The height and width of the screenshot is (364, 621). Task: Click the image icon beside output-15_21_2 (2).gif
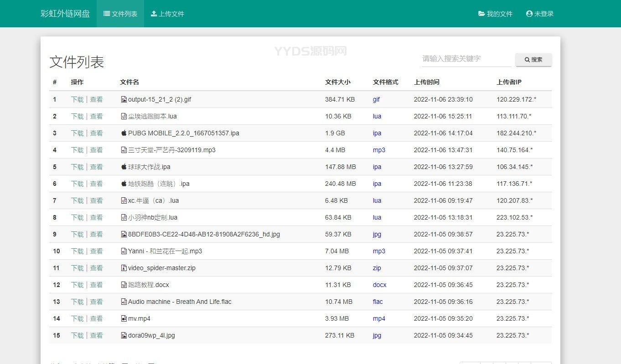tap(124, 99)
